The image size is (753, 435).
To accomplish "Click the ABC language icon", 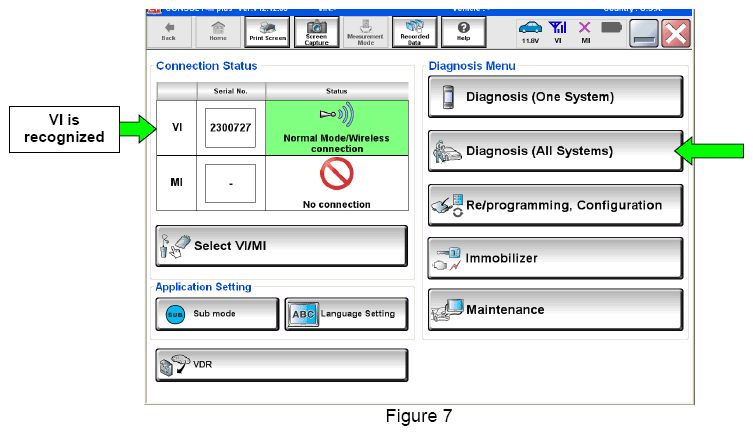I will pyautogui.click(x=304, y=314).
